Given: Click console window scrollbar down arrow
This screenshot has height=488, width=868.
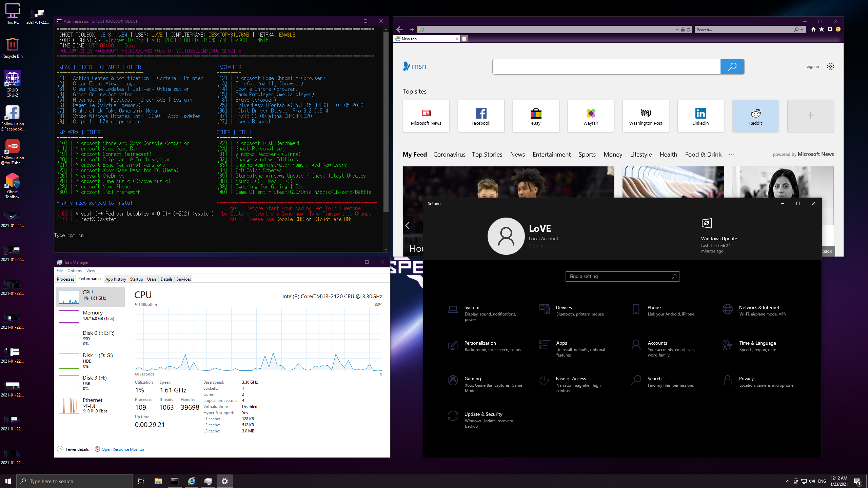Looking at the screenshot, I should coord(386,250).
